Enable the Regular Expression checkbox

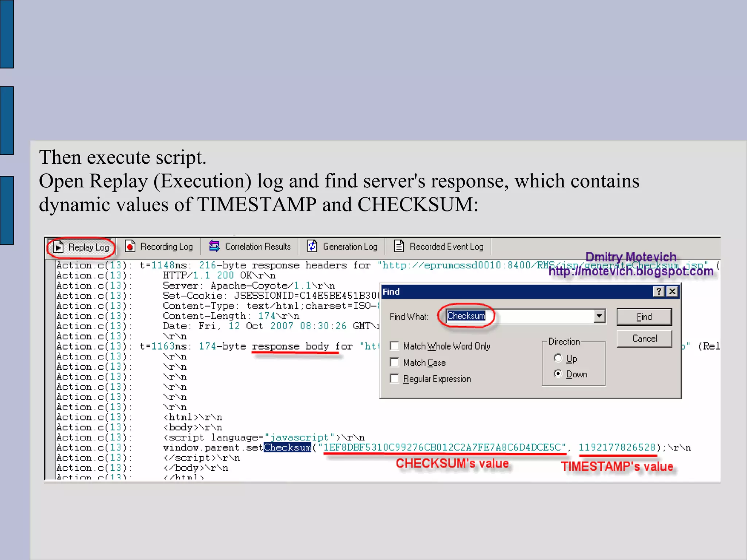click(x=394, y=378)
